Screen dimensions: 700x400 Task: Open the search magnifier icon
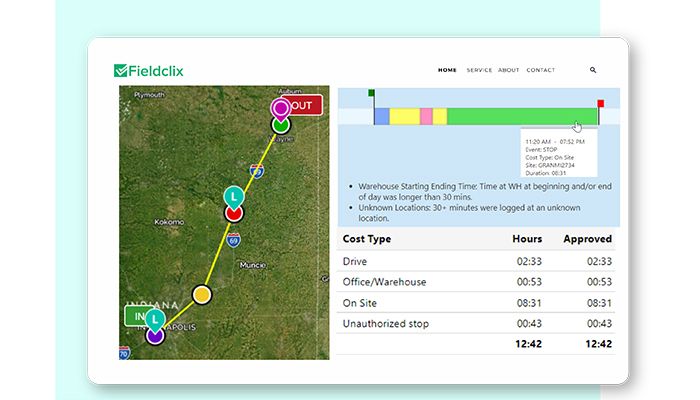[x=593, y=70]
